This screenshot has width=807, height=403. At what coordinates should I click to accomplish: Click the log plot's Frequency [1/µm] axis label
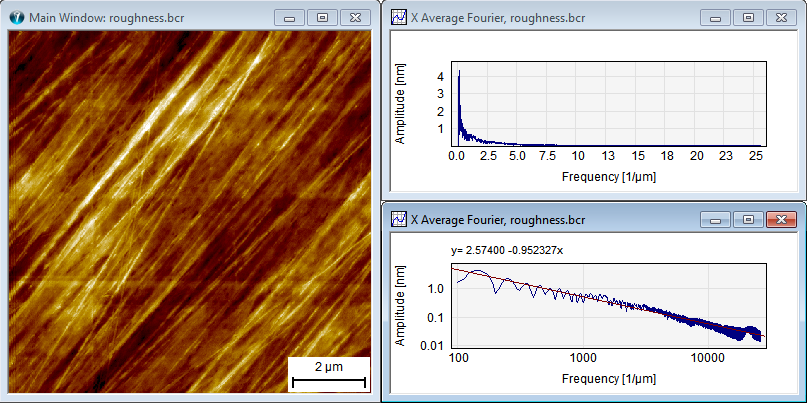pos(609,379)
